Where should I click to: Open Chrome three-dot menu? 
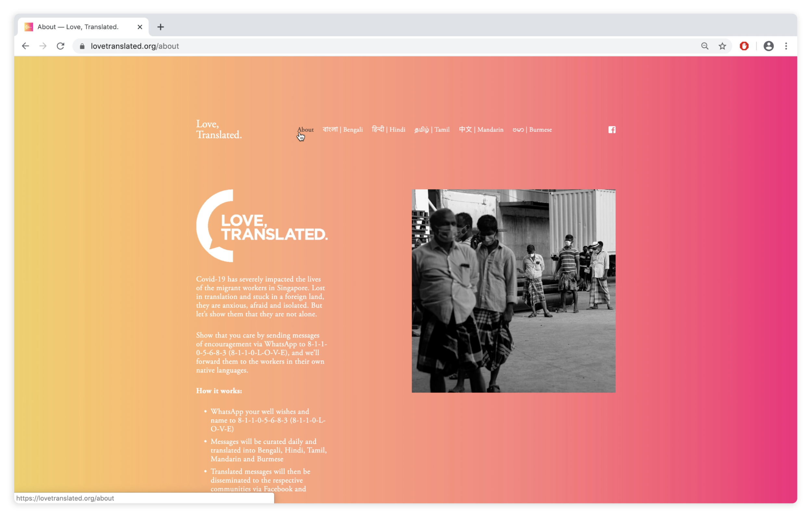786,46
